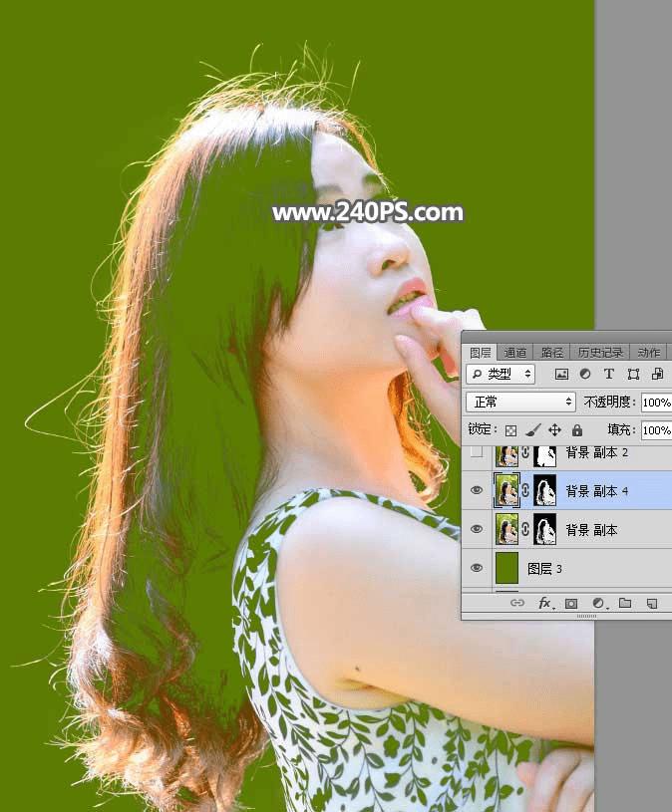Image resolution: width=672 pixels, height=812 pixels.
Task: Filter layers by pixel layer icon
Action: tap(561, 374)
